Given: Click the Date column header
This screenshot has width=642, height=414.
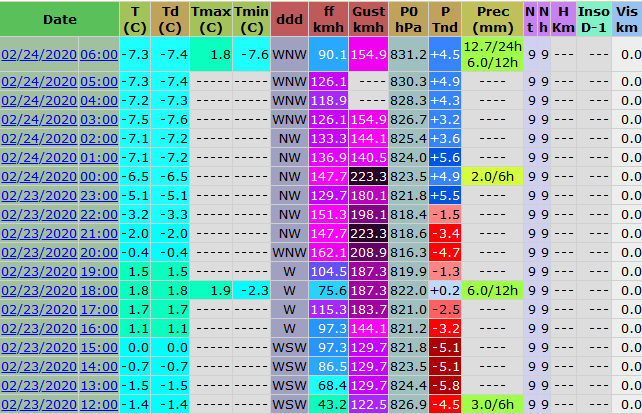Looking at the screenshot, I should click(x=59, y=19).
